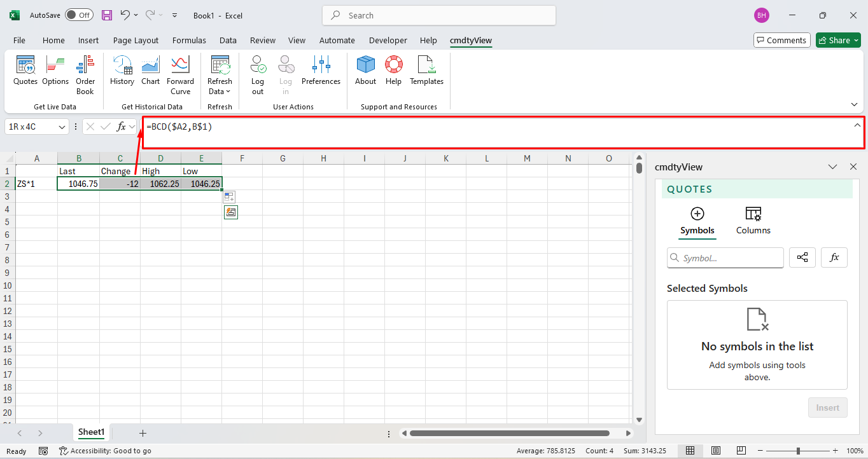Viewport: 868px width, 459px height.
Task: Click the horizontal scrollbar right arrow
Action: pyautogui.click(x=628, y=433)
